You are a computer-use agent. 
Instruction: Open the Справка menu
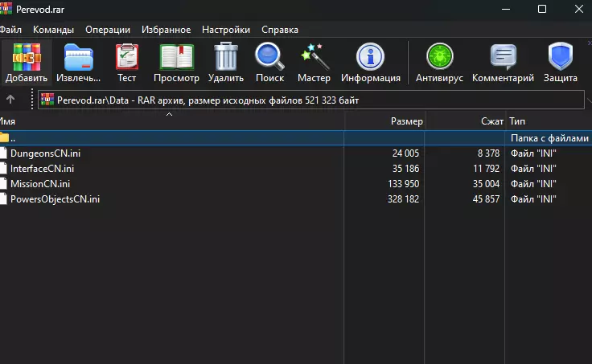(280, 30)
